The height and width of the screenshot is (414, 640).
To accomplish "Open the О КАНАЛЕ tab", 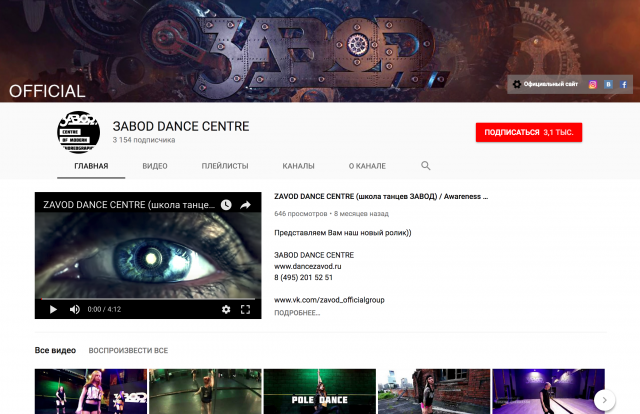I will coord(367,166).
